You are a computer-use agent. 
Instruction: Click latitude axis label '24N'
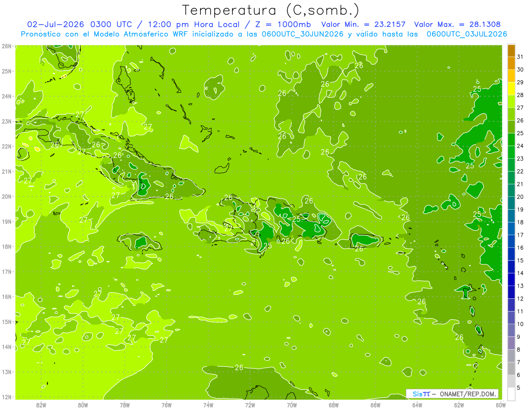[7, 96]
